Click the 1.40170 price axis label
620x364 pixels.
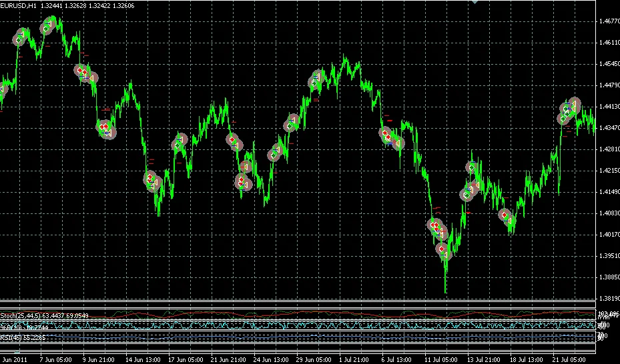(609, 235)
